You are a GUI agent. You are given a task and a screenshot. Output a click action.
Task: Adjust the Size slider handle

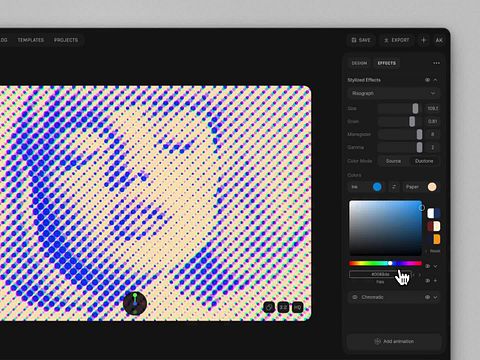coord(415,108)
